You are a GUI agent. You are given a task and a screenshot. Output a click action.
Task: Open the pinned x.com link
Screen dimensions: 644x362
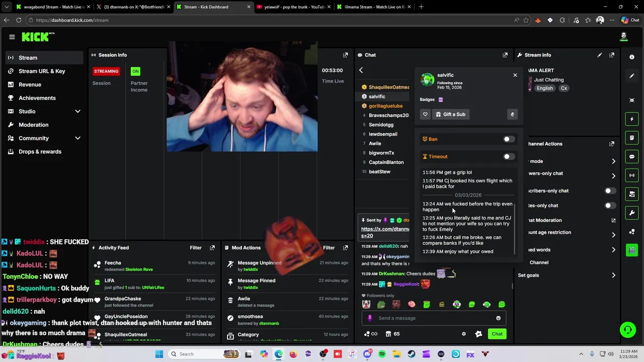click(x=385, y=232)
